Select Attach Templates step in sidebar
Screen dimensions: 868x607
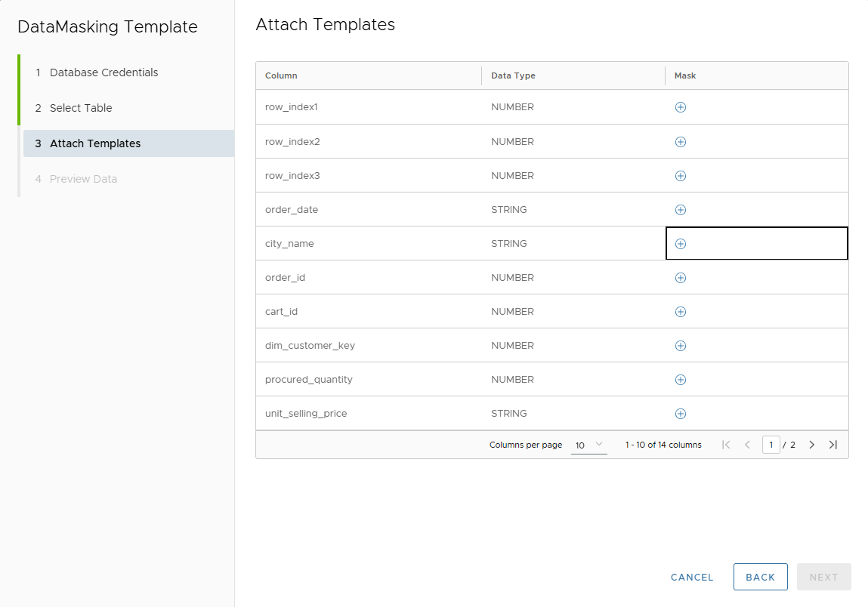point(95,143)
